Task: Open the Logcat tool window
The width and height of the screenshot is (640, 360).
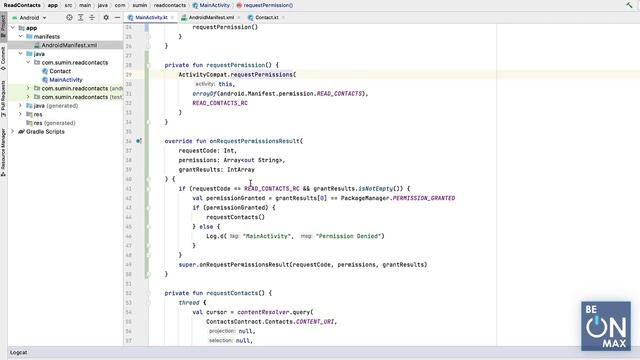Action: click(x=18, y=352)
